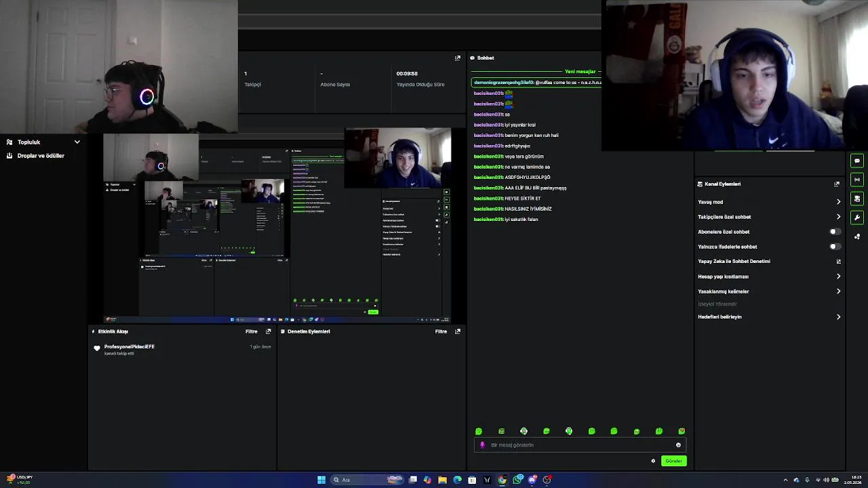The width and height of the screenshot is (868, 488).
Task: Click the share nodes icon in right sidebar
Action: coord(857,237)
